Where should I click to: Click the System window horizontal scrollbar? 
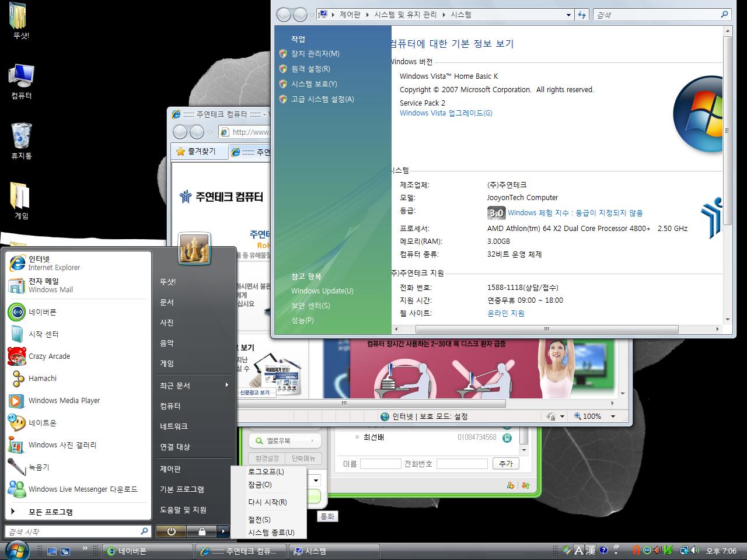(546, 329)
